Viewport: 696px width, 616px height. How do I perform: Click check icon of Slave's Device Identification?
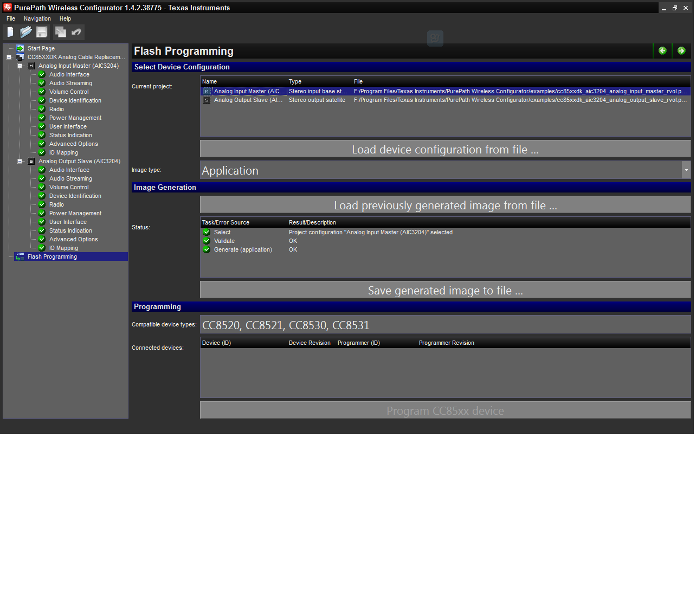pos(42,196)
